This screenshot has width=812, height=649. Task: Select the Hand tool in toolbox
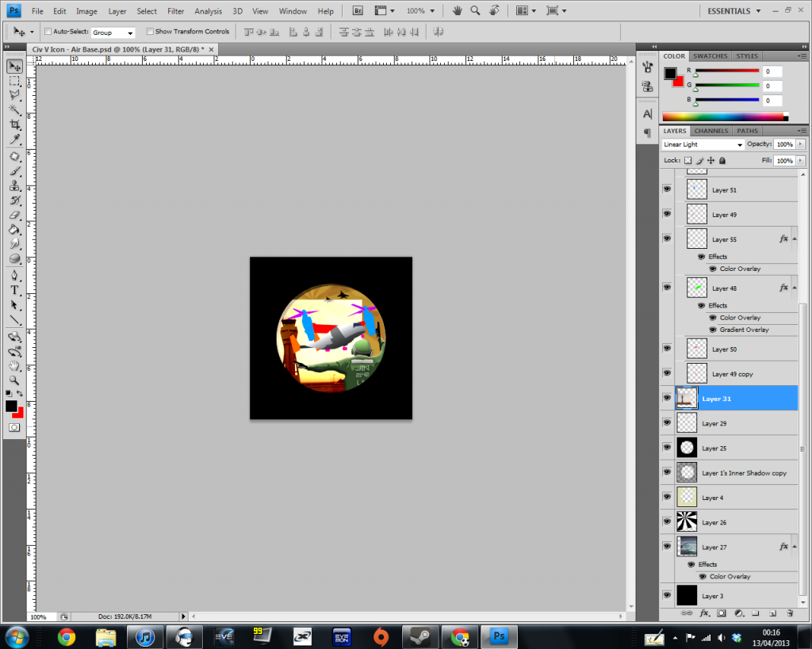click(14, 366)
